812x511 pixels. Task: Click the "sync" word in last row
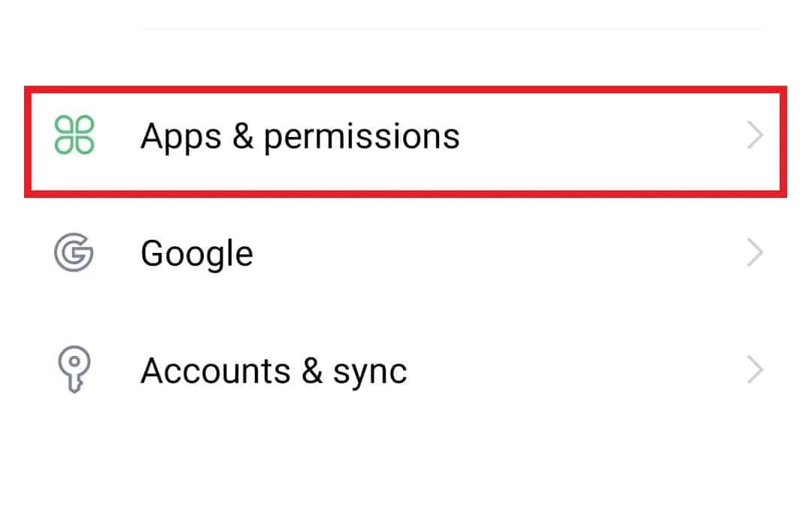coord(370,373)
